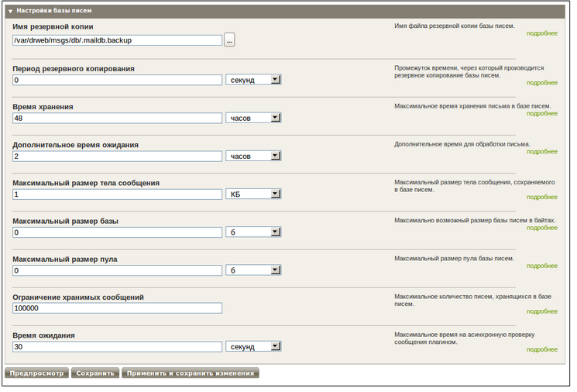The image size is (577, 392).
Task: Open the «часов» dropdown for «Время хранения»
Action: [x=253, y=119]
